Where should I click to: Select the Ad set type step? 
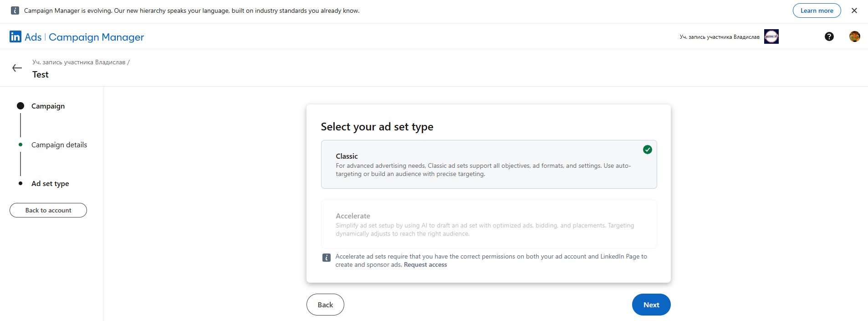50,184
